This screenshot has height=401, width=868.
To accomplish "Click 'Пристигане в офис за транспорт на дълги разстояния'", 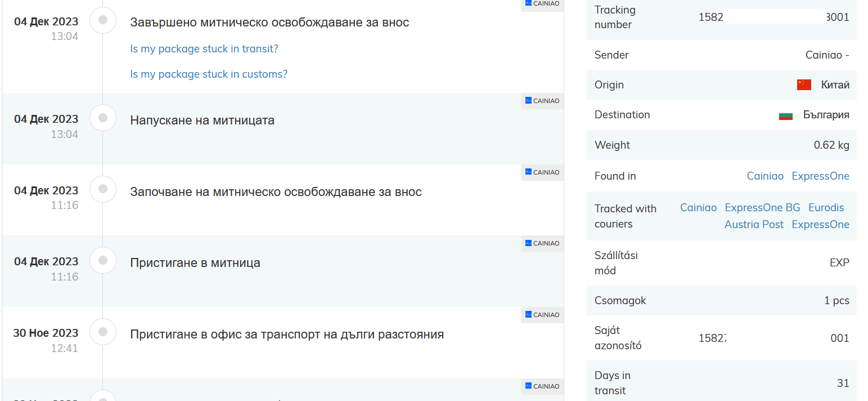I will click(x=287, y=335).
